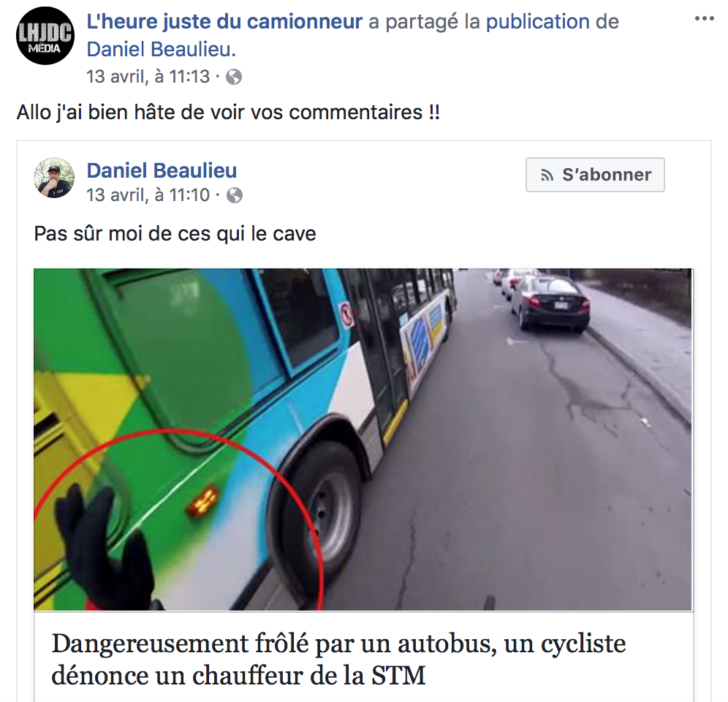The height and width of the screenshot is (702, 728).
Task: Open the "13 avril, à 11:13" timestamp
Action: (148, 77)
